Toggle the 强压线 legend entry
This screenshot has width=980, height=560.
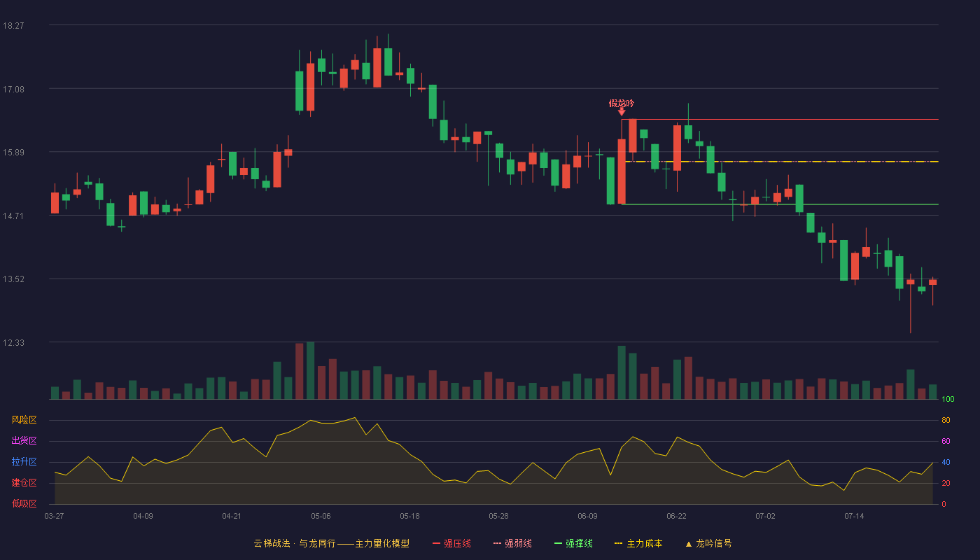[451, 543]
